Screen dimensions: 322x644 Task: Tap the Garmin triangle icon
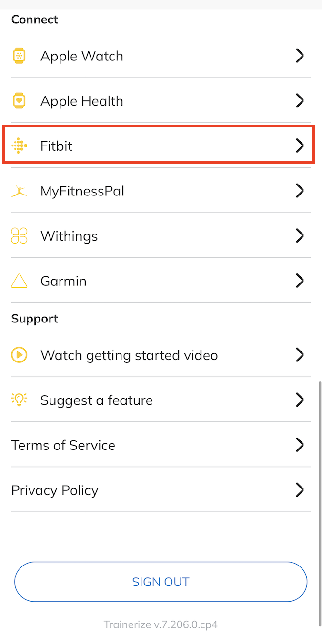point(19,281)
